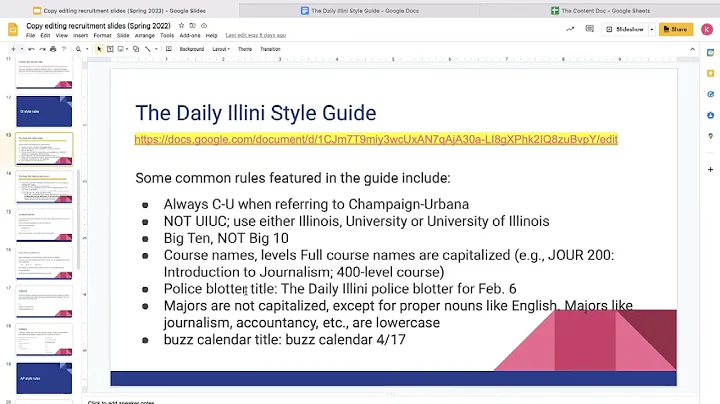The height and width of the screenshot is (404, 720).
Task: Open the Tools menu
Action: tap(167, 35)
